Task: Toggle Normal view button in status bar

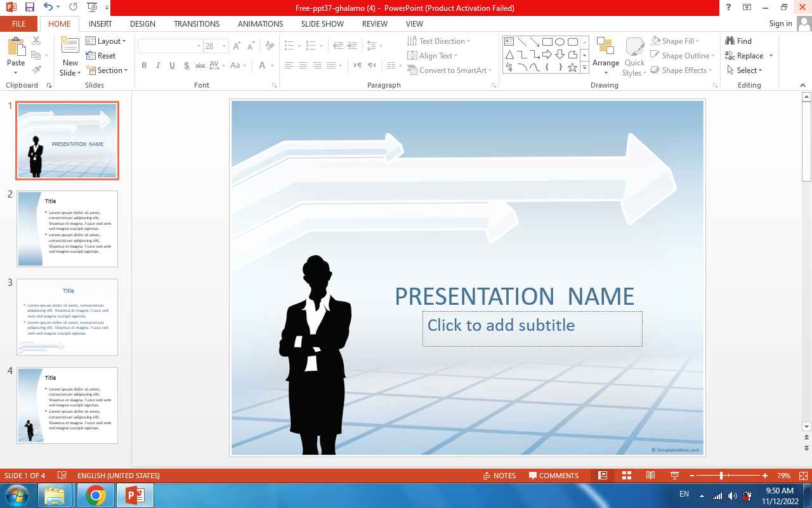Action: (x=603, y=476)
